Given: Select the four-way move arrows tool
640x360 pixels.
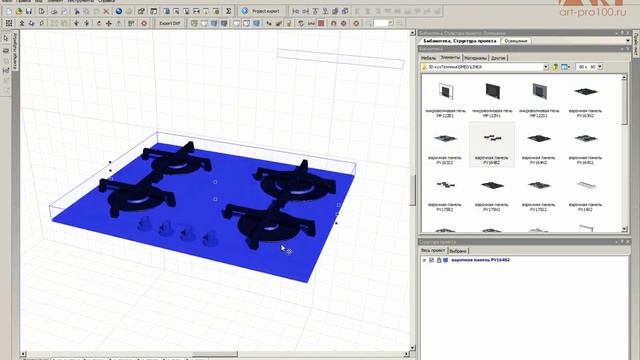Looking at the screenshot, I should point(109,23).
